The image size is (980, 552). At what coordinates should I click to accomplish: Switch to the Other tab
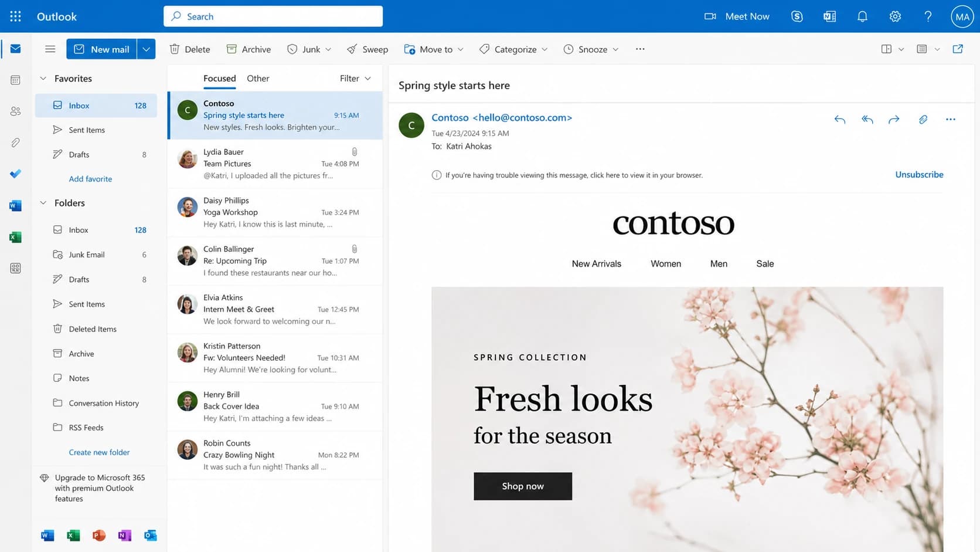258,79
